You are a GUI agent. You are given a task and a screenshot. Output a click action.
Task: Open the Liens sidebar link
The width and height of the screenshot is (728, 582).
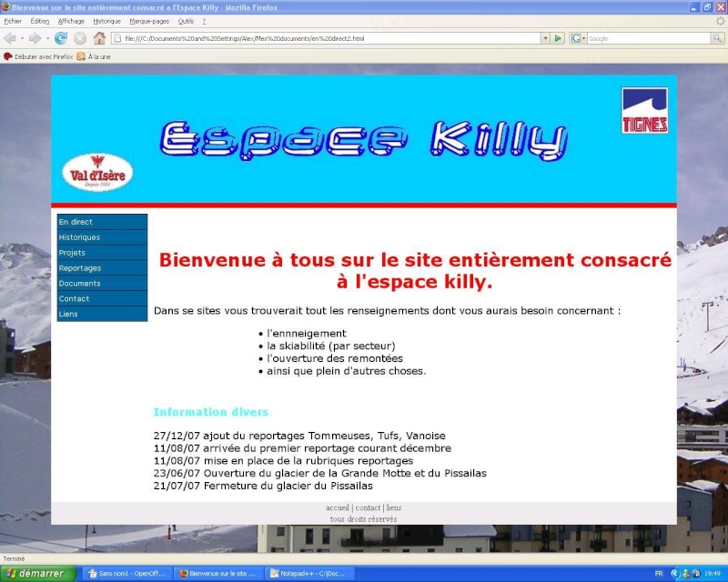tap(102, 314)
